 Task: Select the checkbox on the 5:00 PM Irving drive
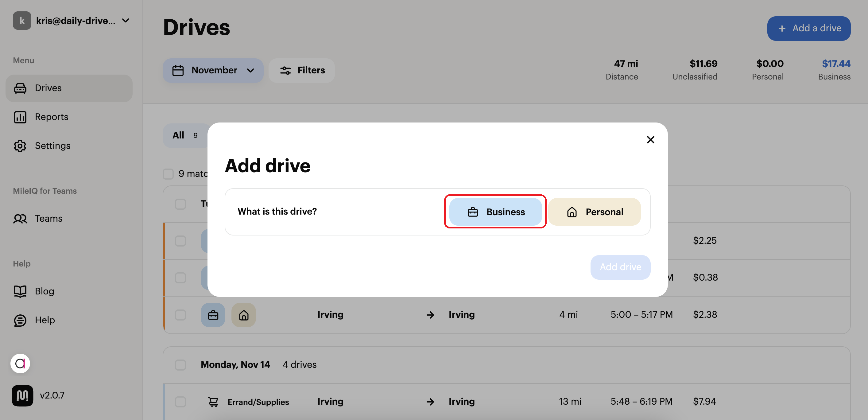[x=180, y=314]
